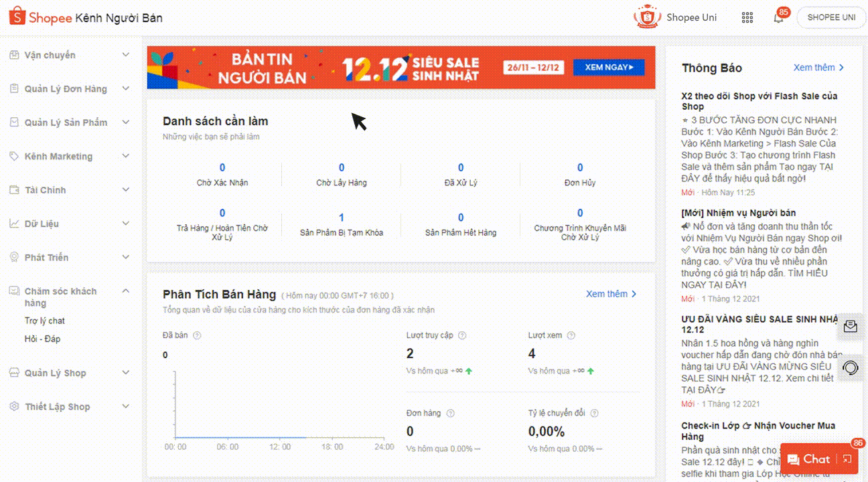Click the Shopee Uni mascot icon
Image resolution: width=868 pixels, height=482 pixels.
(646, 17)
